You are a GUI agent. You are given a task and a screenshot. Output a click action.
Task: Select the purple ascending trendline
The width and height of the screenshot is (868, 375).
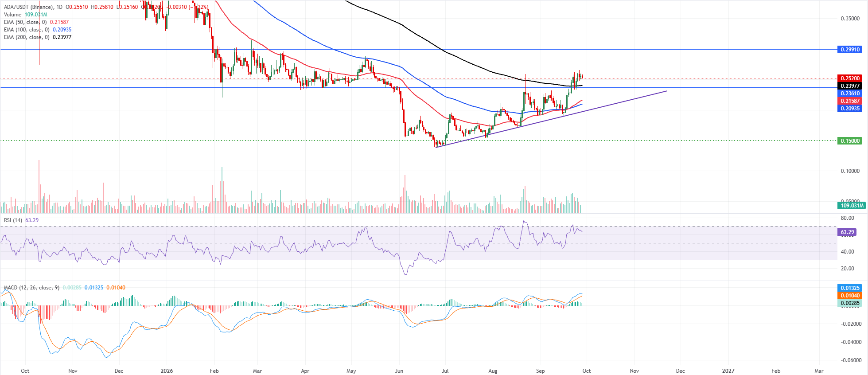coord(551,119)
